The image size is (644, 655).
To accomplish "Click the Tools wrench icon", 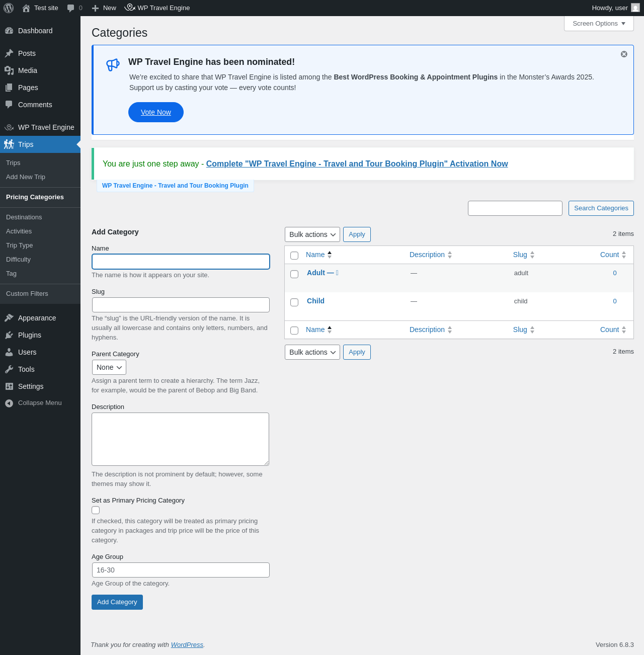I will [x=9, y=369].
